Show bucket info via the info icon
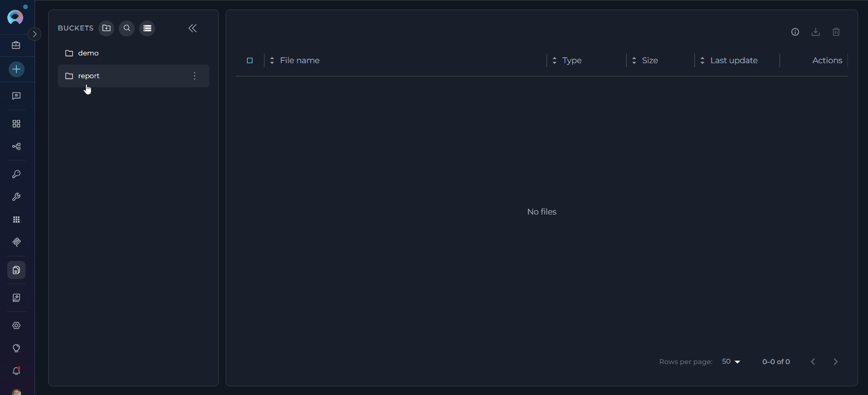Image resolution: width=868 pixels, height=395 pixels. 795,32
